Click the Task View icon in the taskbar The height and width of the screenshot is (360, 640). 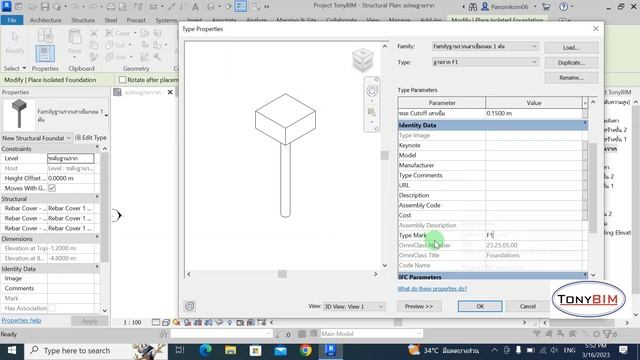[180, 350]
